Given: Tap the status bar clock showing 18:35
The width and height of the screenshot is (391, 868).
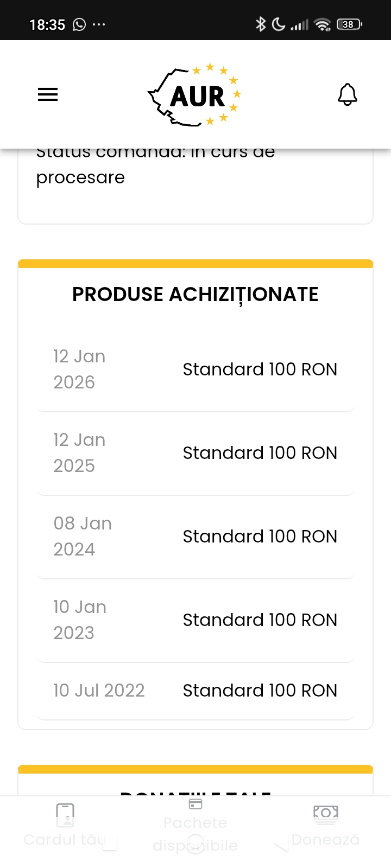Looking at the screenshot, I should coord(47,24).
